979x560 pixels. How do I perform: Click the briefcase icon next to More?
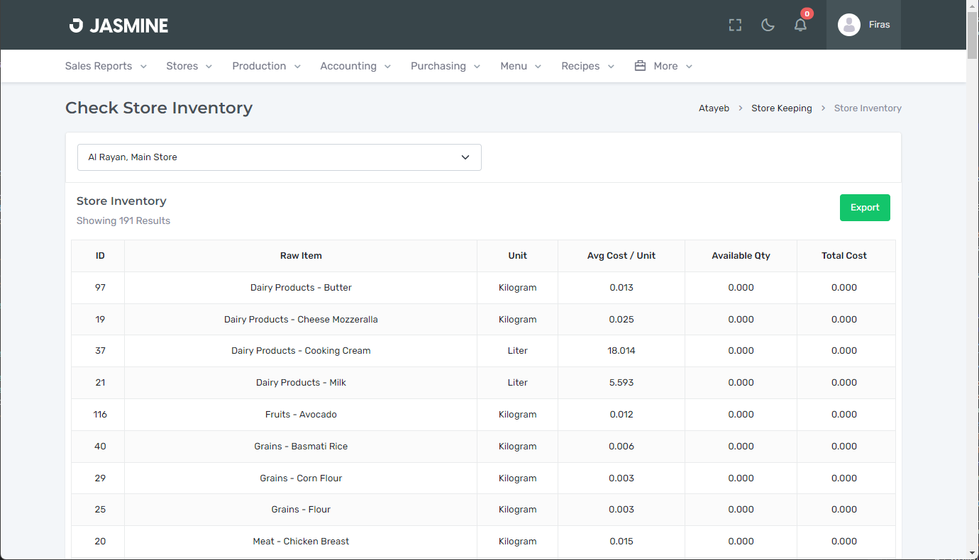point(640,66)
